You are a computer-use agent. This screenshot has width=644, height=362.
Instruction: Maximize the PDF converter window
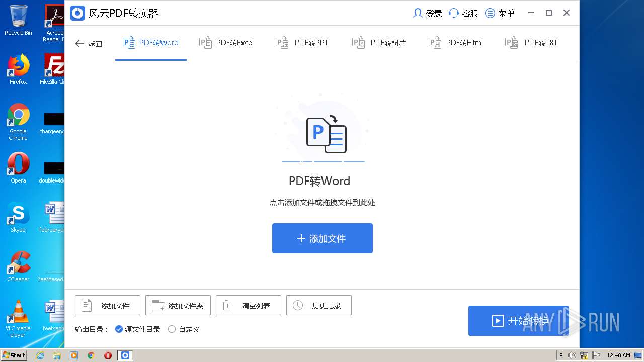(549, 13)
